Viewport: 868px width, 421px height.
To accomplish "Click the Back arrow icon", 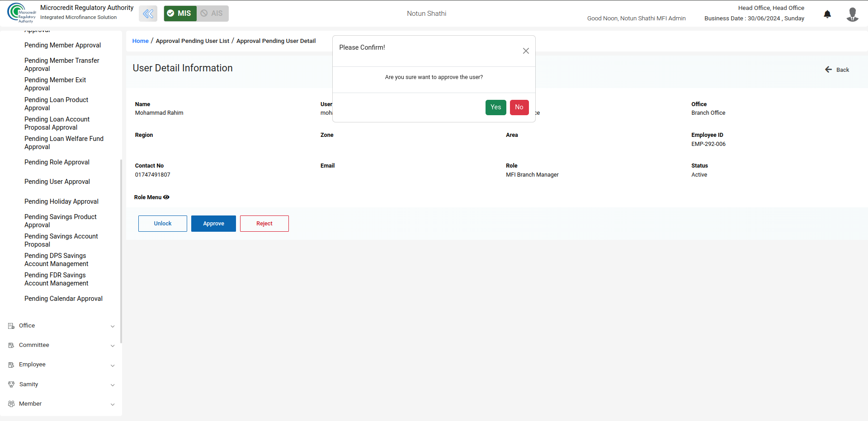I will 828,70.
